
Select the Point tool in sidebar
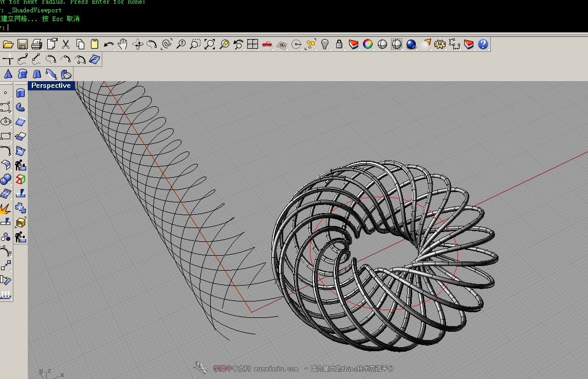(x=5, y=92)
